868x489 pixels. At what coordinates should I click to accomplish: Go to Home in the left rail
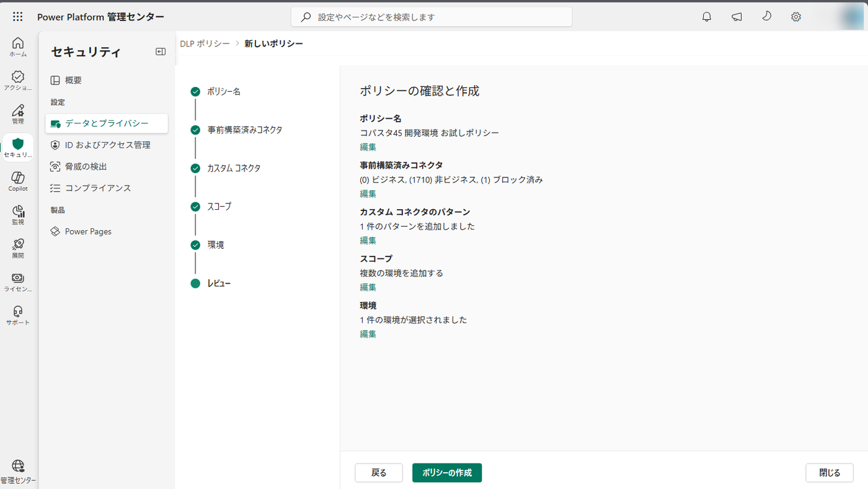18,47
